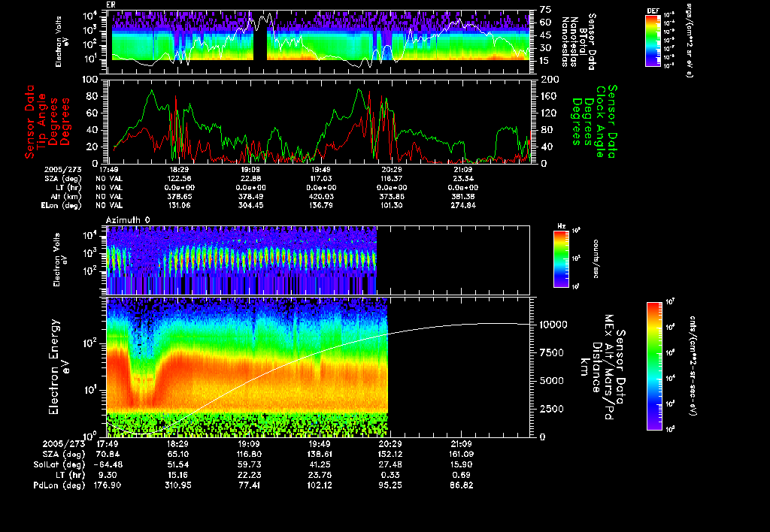Click the PdLon value 86.82
Screen dimensions: 770x532
pos(461,485)
